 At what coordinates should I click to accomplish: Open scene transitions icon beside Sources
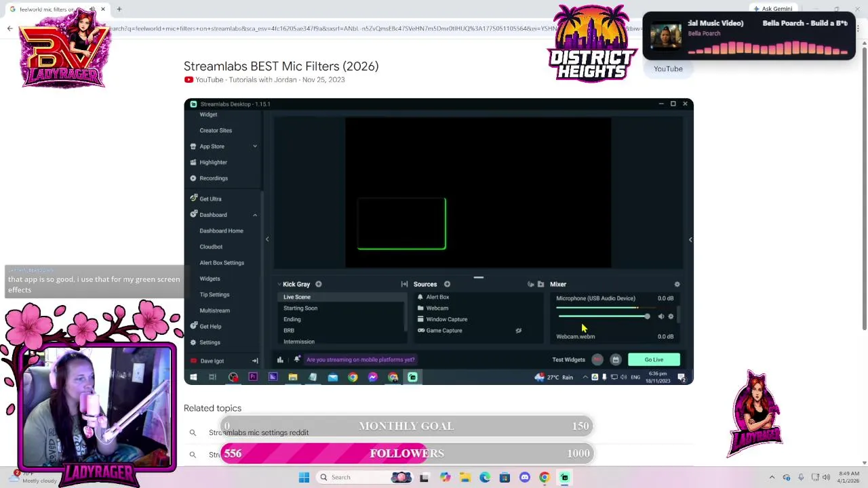(404, 284)
